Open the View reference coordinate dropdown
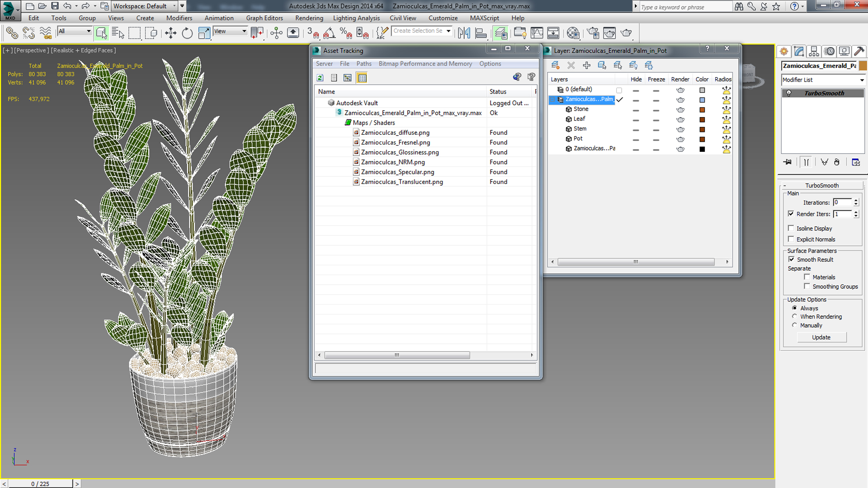The image size is (868, 488). 231,31
